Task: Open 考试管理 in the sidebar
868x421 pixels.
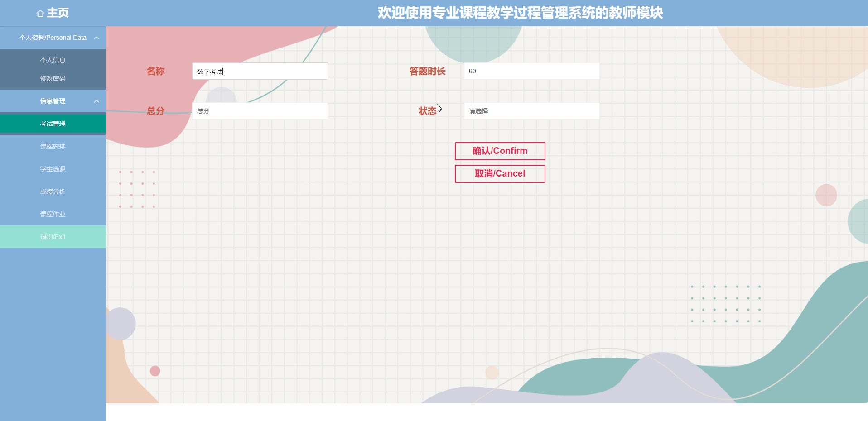Action: coord(53,124)
